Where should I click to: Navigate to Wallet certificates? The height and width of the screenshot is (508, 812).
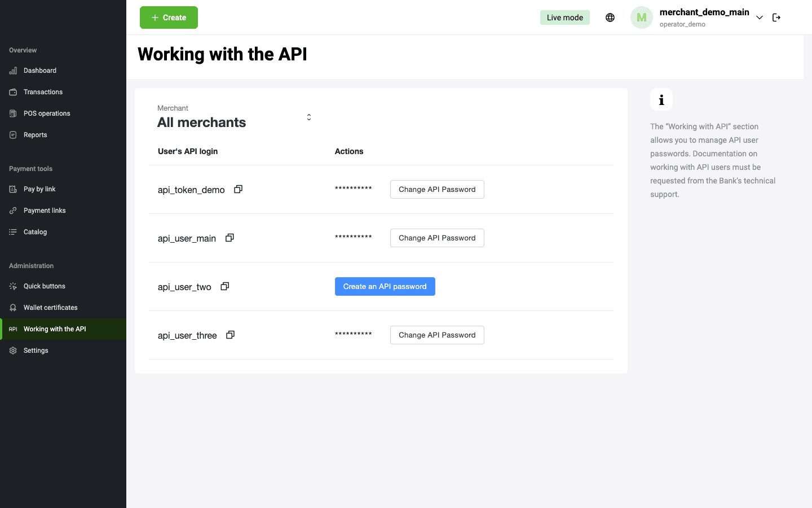tap(50, 308)
